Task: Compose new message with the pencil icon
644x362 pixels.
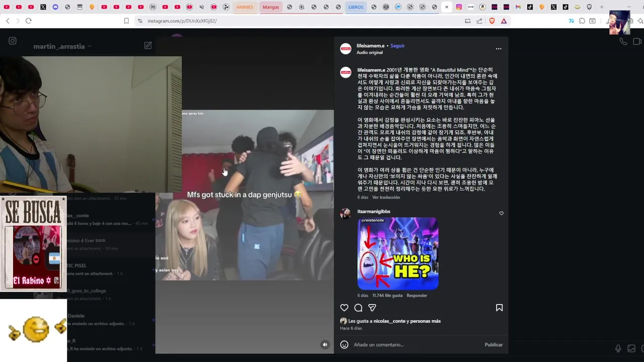Action: pos(148,45)
